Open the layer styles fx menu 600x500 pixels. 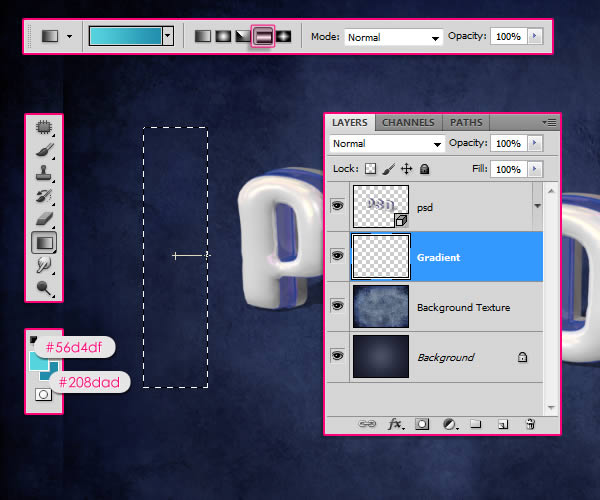click(x=395, y=424)
